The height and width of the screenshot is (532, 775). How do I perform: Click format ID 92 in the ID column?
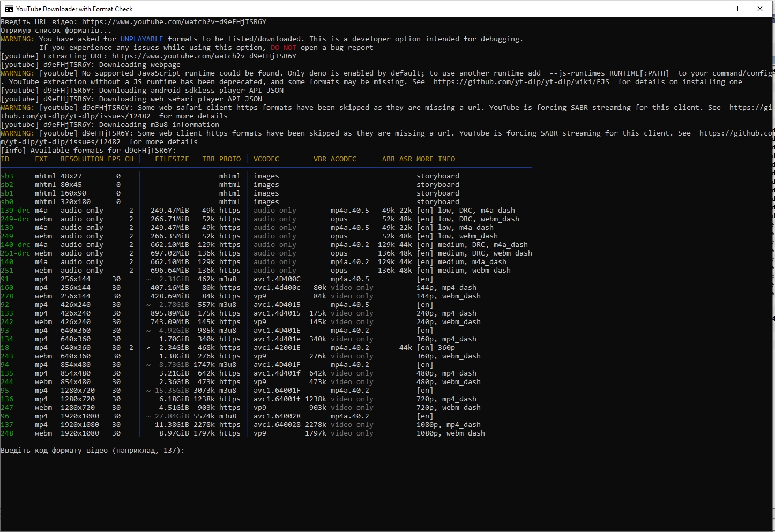(x=5, y=305)
